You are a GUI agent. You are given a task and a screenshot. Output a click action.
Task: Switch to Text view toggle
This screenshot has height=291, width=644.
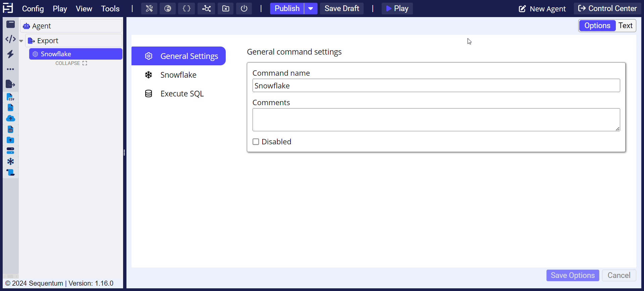(626, 25)
